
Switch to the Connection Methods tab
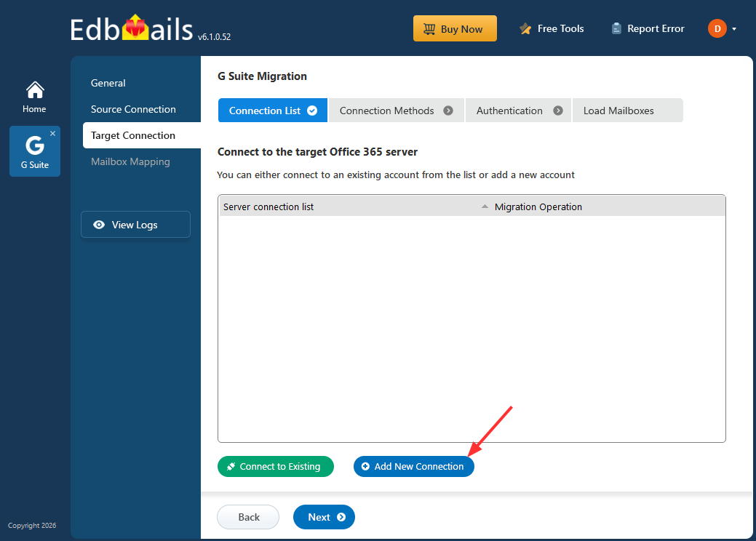coord(396,111)
